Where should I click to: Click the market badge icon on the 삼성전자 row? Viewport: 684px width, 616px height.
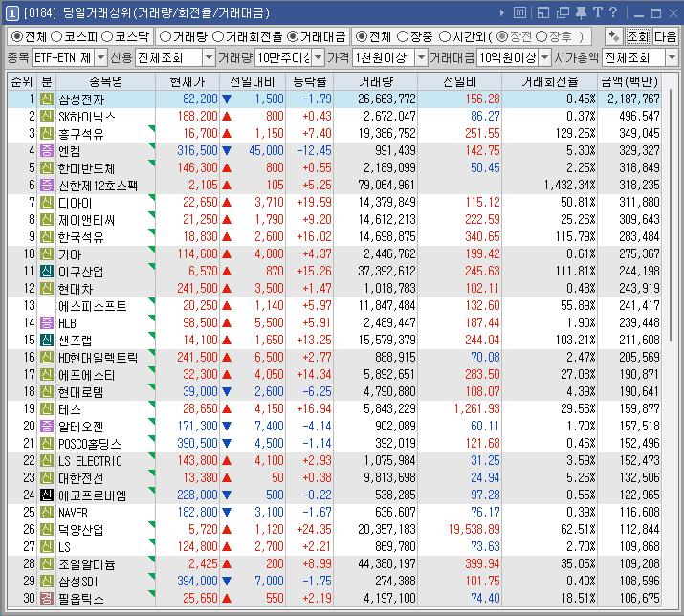pyautogui.click(x=47, y=99)
